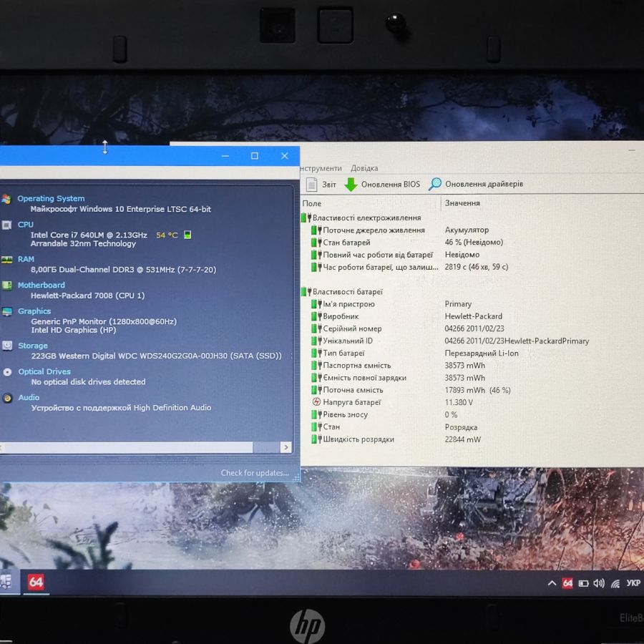Click the Graphics monitor icon
Viewport: 644px width, 644px height.
point(7,312)
